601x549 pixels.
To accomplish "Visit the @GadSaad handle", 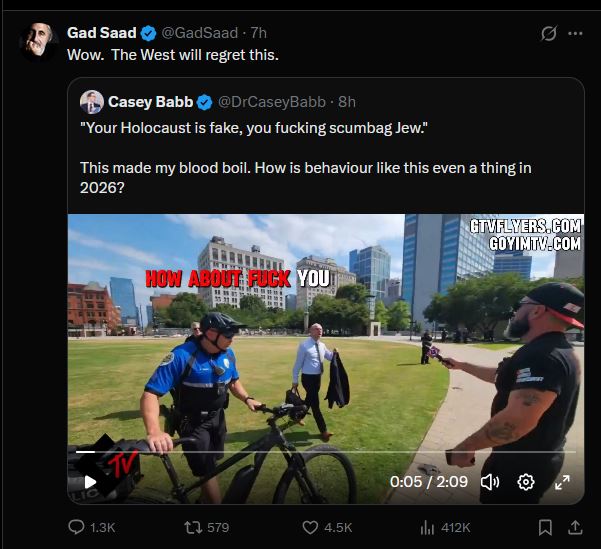I will coord(199,33).
